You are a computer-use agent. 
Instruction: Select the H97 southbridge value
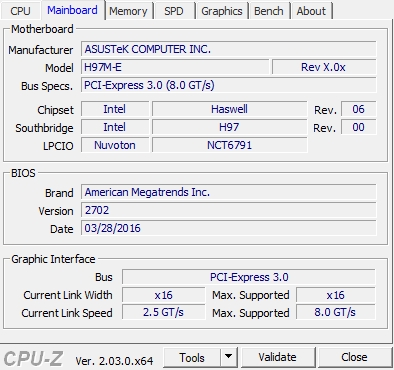coord(229,127)
